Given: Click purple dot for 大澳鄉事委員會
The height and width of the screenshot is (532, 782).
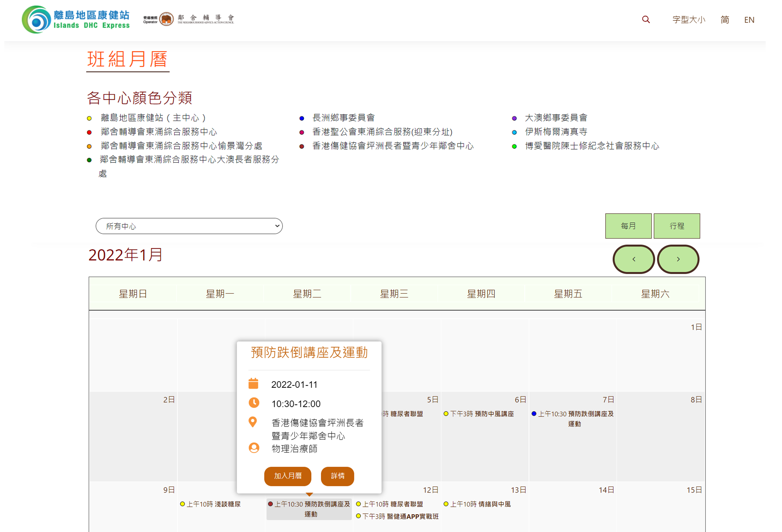Looking at the screenshot, I should coord(514,118).
